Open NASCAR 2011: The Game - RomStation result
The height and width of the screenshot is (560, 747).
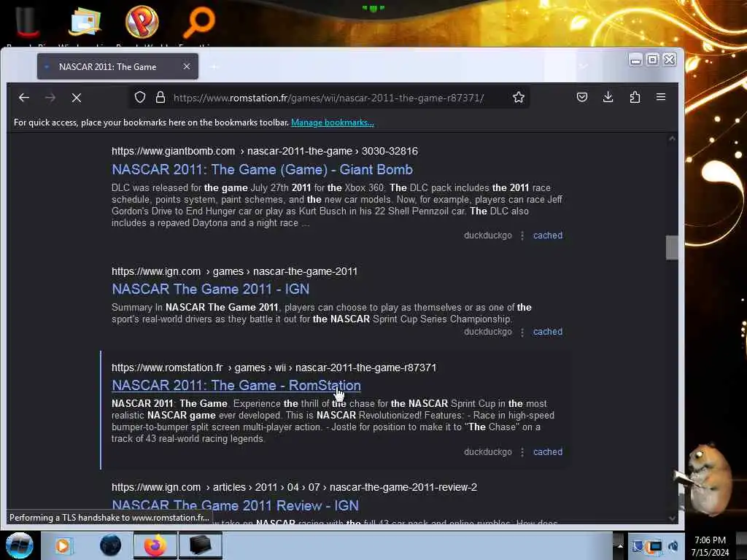click(x=236, y=385)
